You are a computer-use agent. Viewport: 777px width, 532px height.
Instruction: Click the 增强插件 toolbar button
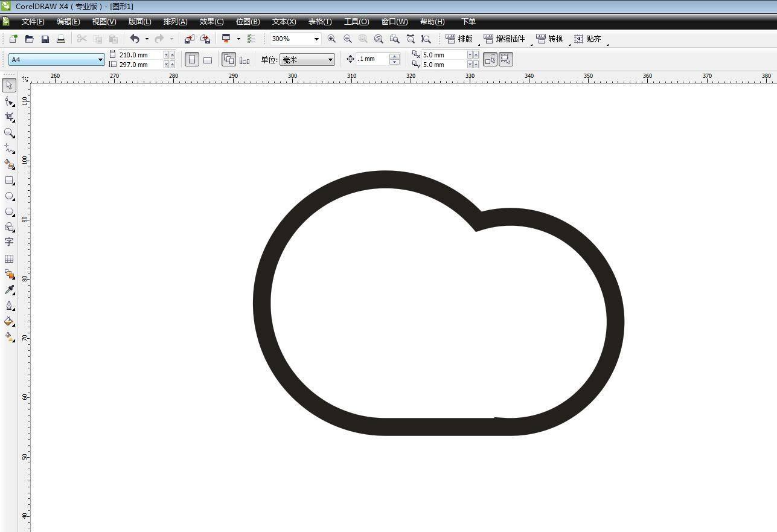(x=505, y=39)
